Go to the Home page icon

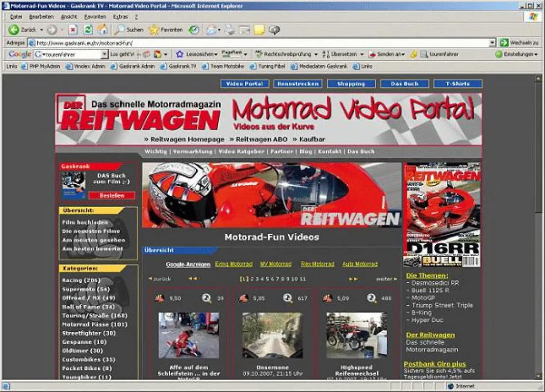(x=103, y=30)
